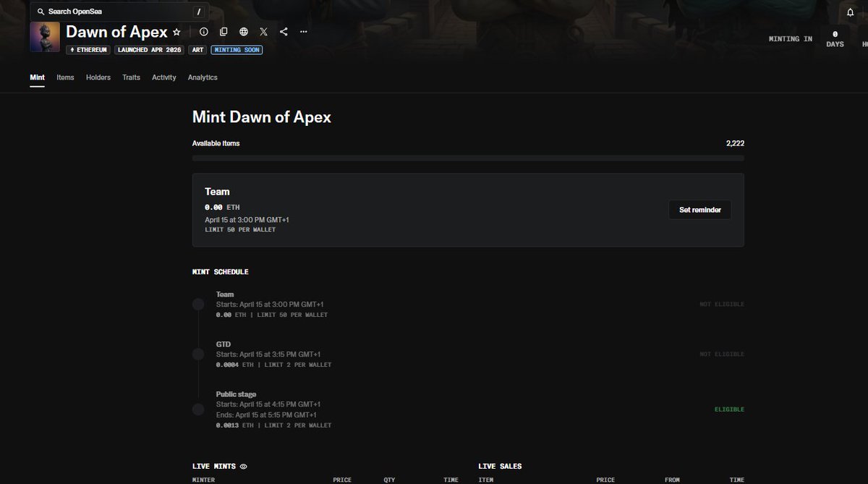The width and height of the screenshot is (868, 484).
Task: Click the LIVE SALES section title
Action: (x=500, y=467)
